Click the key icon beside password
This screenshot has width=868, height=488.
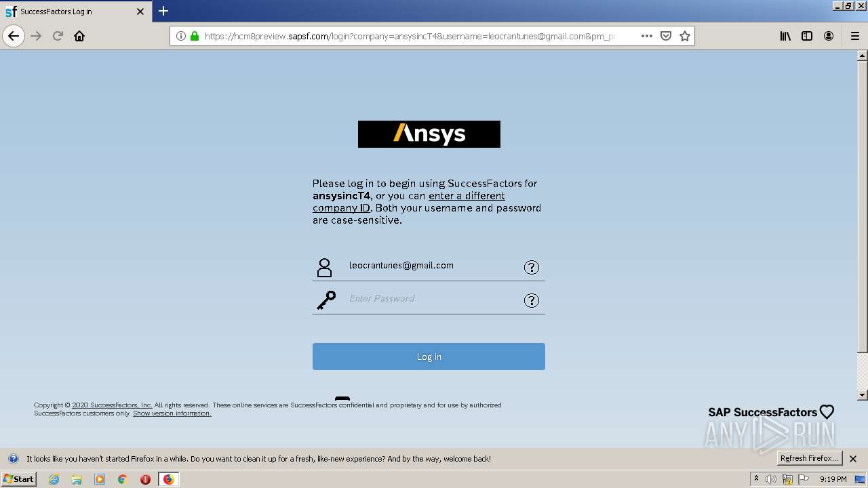coord(326,300)
